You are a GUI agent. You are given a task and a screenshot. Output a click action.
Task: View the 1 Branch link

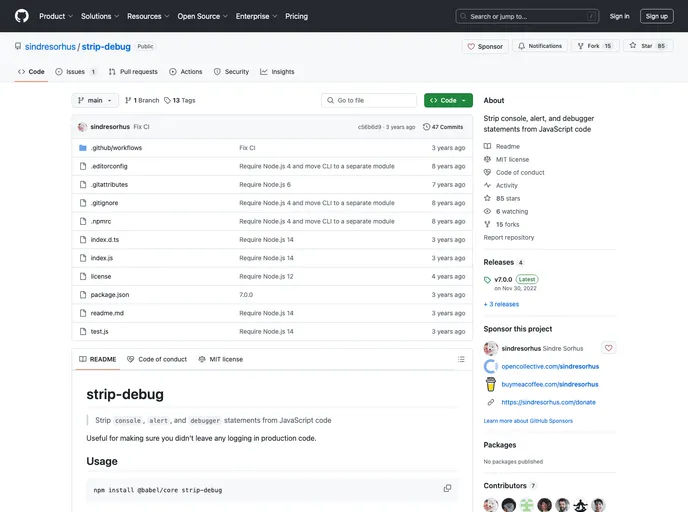click(x=142, y=100)
